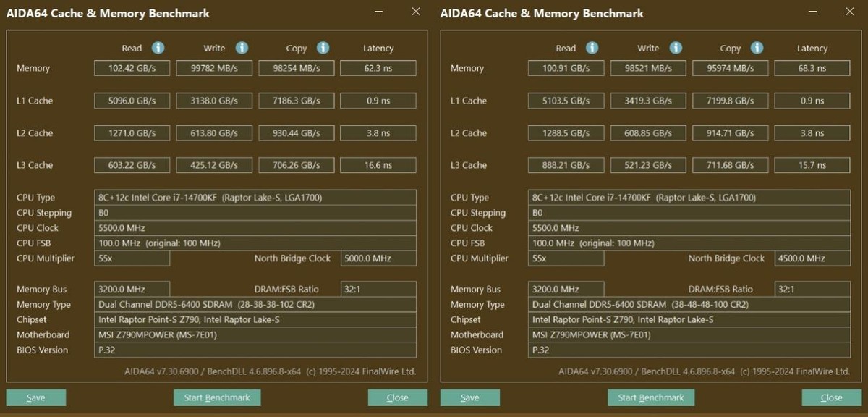Image resolution: width=868 pixels, height=417 pixels.
Task: Close left window using title bar X
Action: pyautogui.click(x=415, y=12)
